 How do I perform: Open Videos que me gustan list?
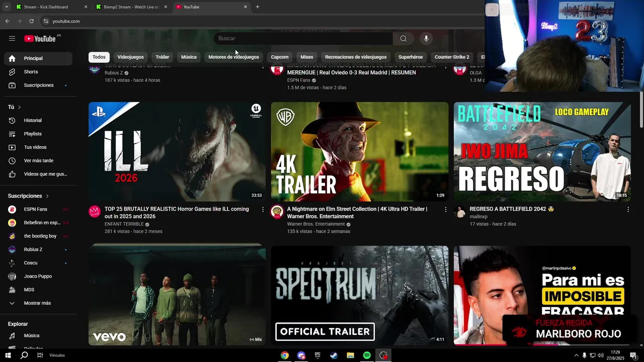click(x=38, y=174)
